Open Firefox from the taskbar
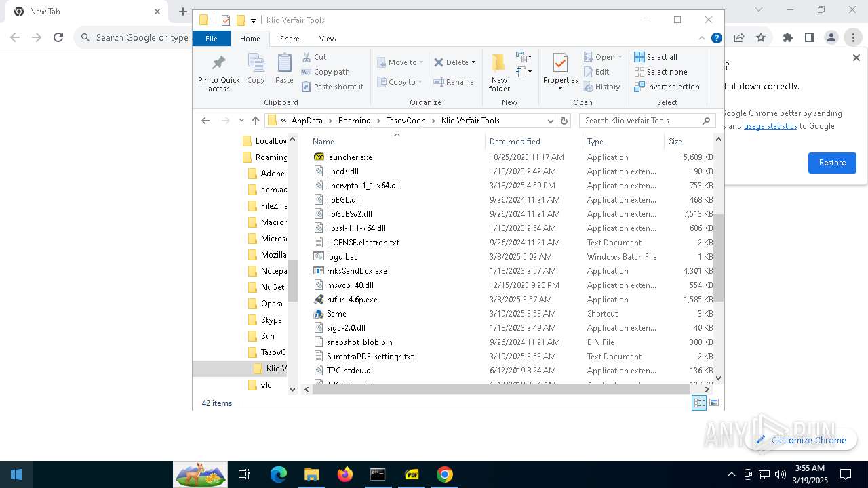This screenshot has width=868, height=488. point(345,474)
